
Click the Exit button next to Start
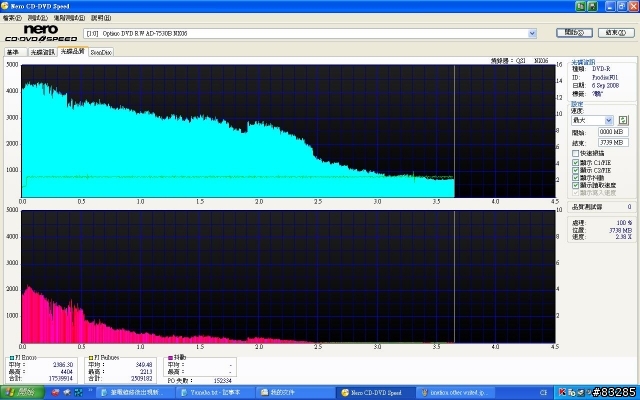(616, 33)
